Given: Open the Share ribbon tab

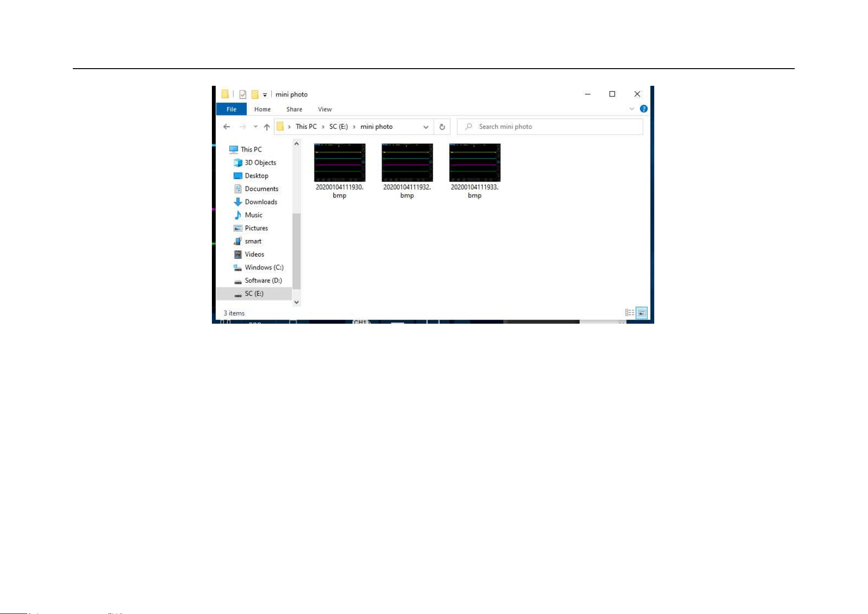Looking at the screenshot, I should pos(294,109).
